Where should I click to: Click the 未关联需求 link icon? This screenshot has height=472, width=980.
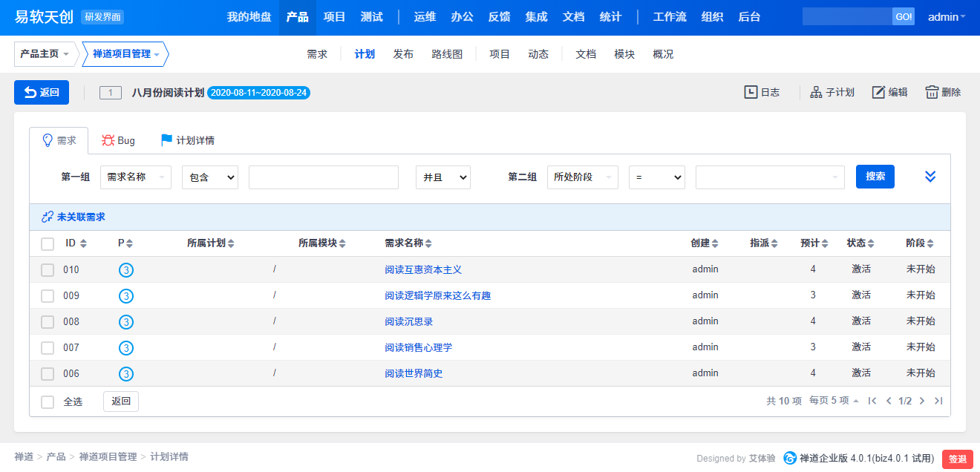[48, 217]
